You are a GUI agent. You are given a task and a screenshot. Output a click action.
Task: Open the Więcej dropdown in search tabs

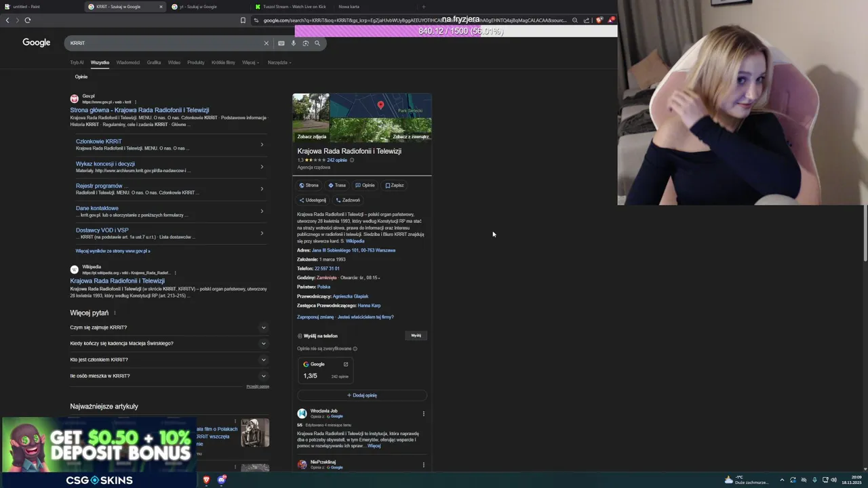click(250, 62)
